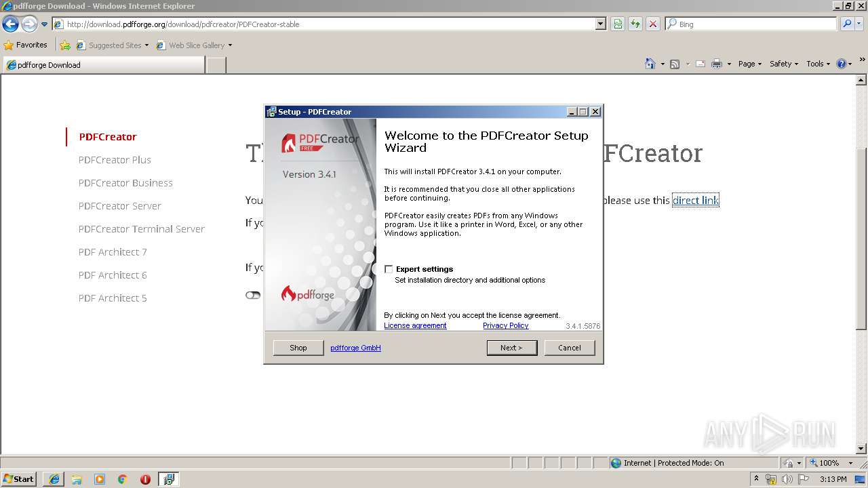The image size is (868, 488).
Task: Launch Windows Media Player from taskbar
Action: click(100, 479)
